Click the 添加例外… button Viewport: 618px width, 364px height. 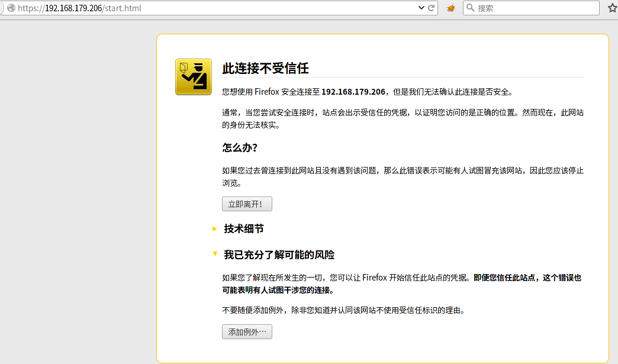click(x=247, y=331)
